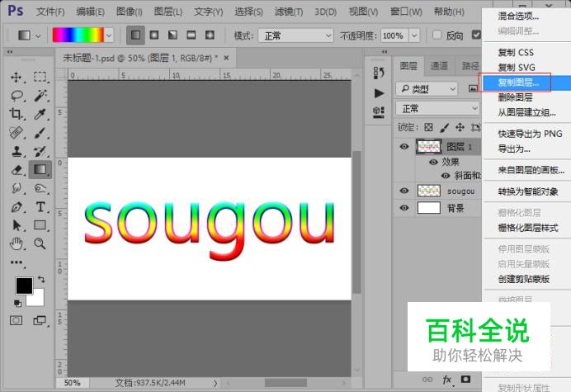Select the Magic Wand tool
571x392 pixels.
40,96
